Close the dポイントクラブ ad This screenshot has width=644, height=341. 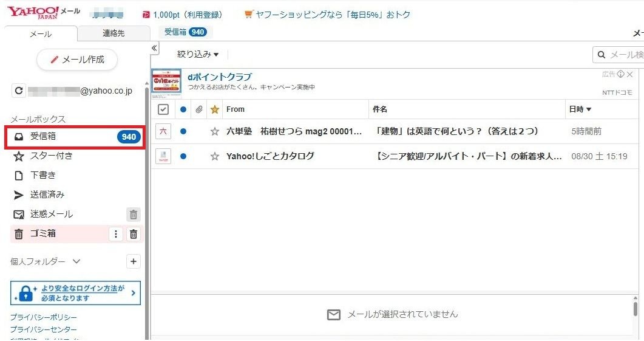pyautogui.click(x=629, y=74)
